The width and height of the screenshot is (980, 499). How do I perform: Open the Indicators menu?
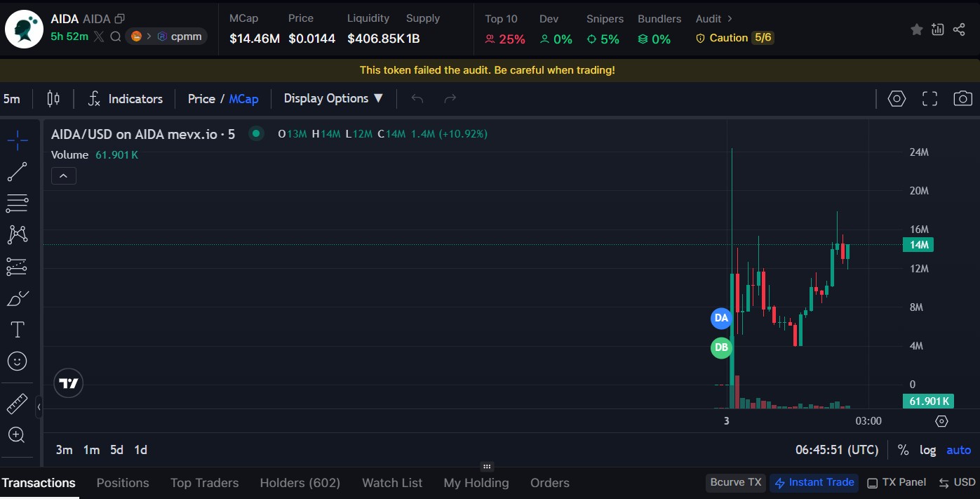click(125, 99)
